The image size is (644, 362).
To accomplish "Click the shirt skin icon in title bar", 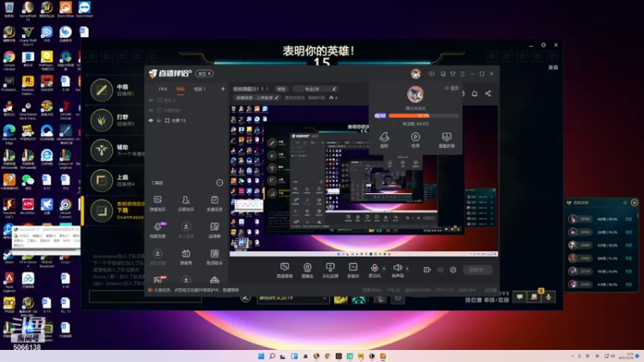I will point(452,74).
